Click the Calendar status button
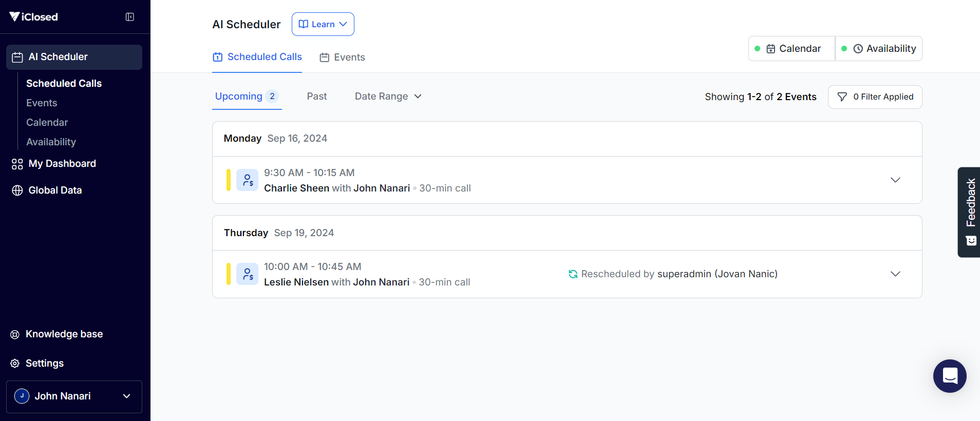 click(x=791, y=49)
